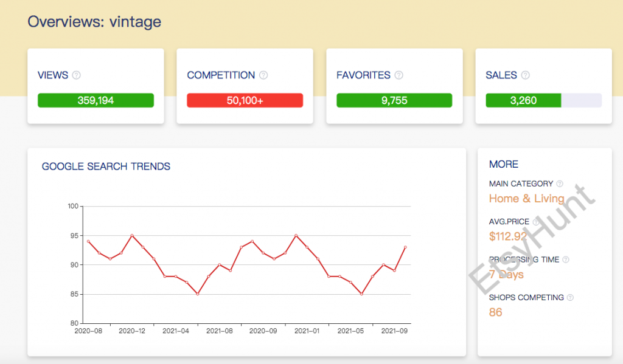This screenshot has height=364, width=623.
Task: Click the help icon next to VIEWS
Action: click(76, 75)
